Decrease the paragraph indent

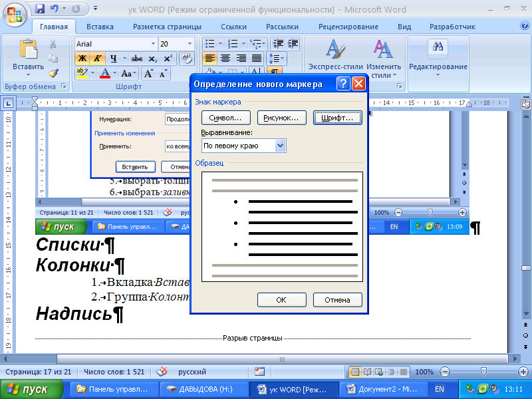[x=278, y=44]
